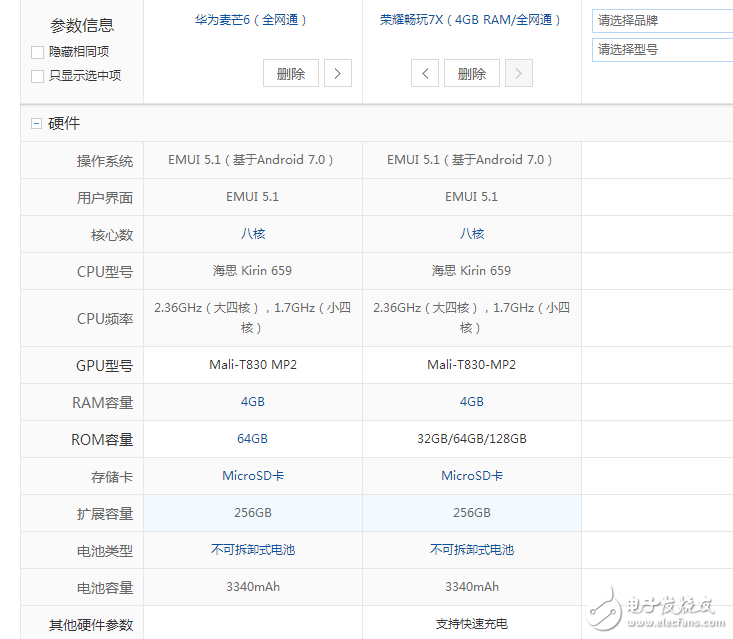Collapse the 硬件 section

click(x=37, y=124)
